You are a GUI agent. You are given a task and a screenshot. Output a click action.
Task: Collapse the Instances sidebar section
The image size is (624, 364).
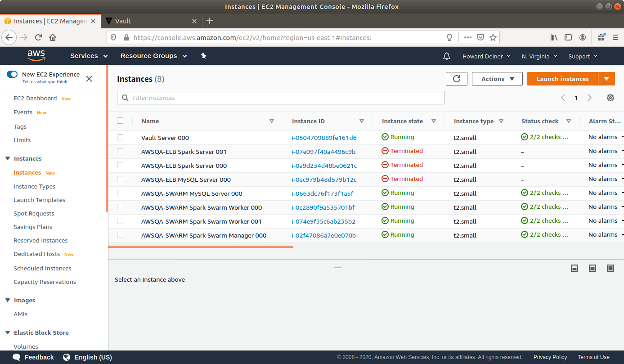[8, 158]
